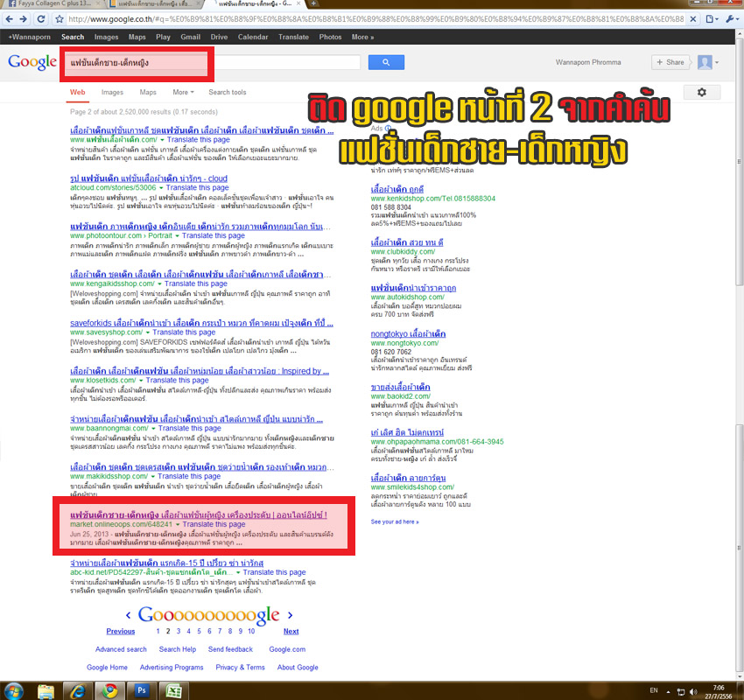The image size is (744, 700).
Task: Clear the address bar with the X icon
Action: point(693,19)
